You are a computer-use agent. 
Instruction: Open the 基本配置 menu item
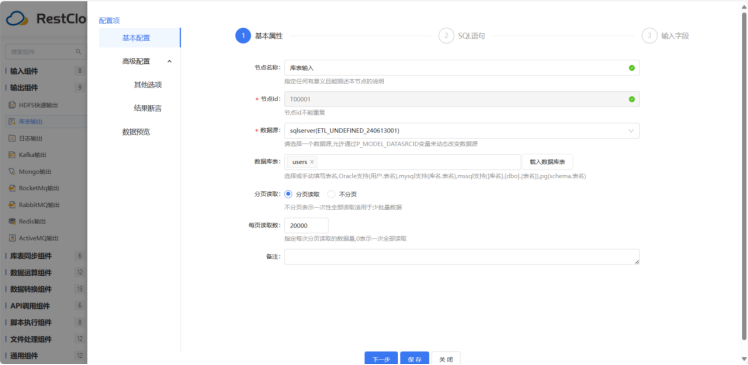tap(140, 38)
